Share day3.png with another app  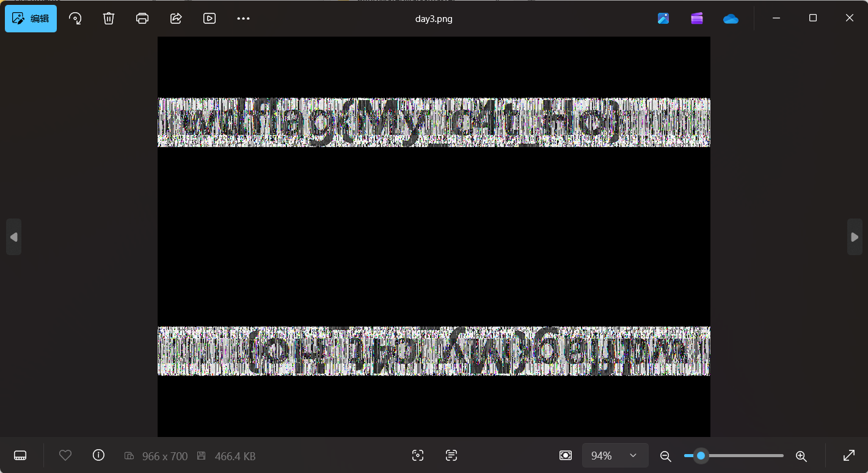[x=175, y=18]
